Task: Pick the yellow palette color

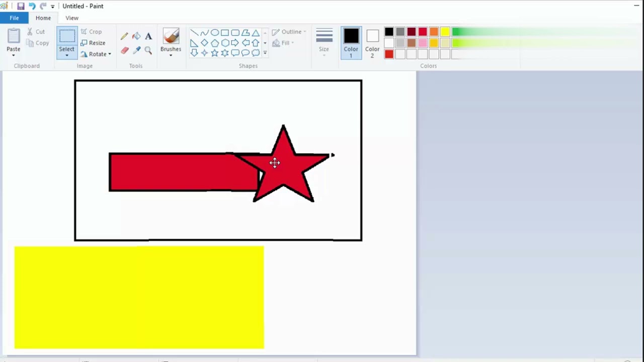Action: [x=445, y=32]
